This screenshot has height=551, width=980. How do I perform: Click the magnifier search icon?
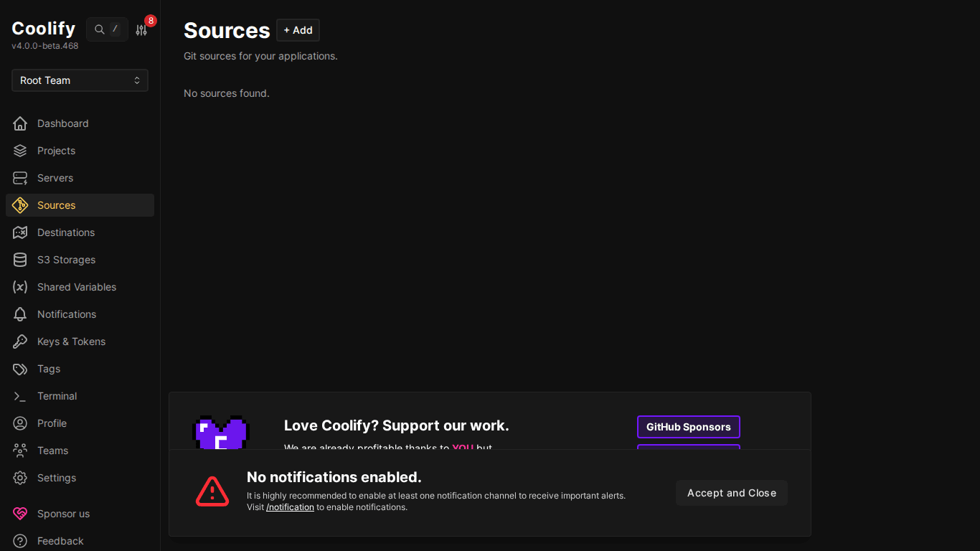99,29
